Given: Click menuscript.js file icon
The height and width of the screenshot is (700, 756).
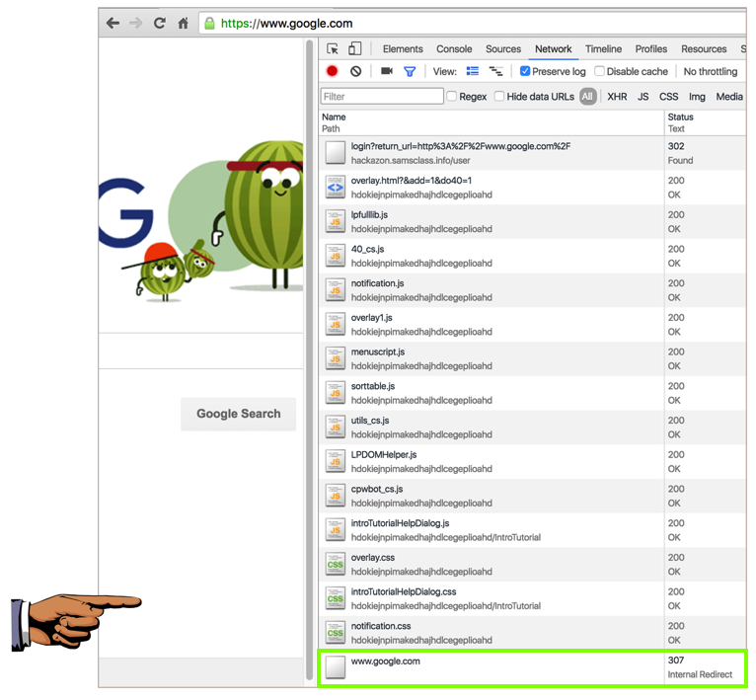Looking at the screenshot, I should click(x=336, y=358).
